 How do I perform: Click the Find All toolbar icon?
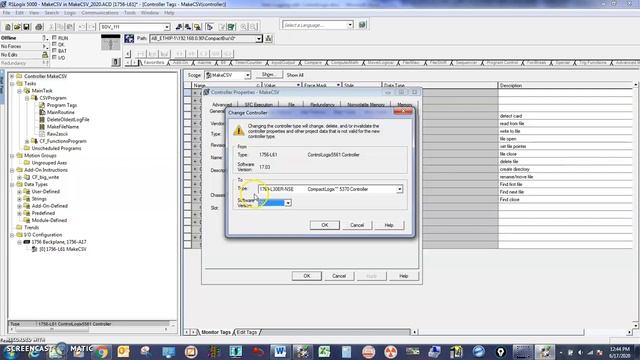coord(198,27)
